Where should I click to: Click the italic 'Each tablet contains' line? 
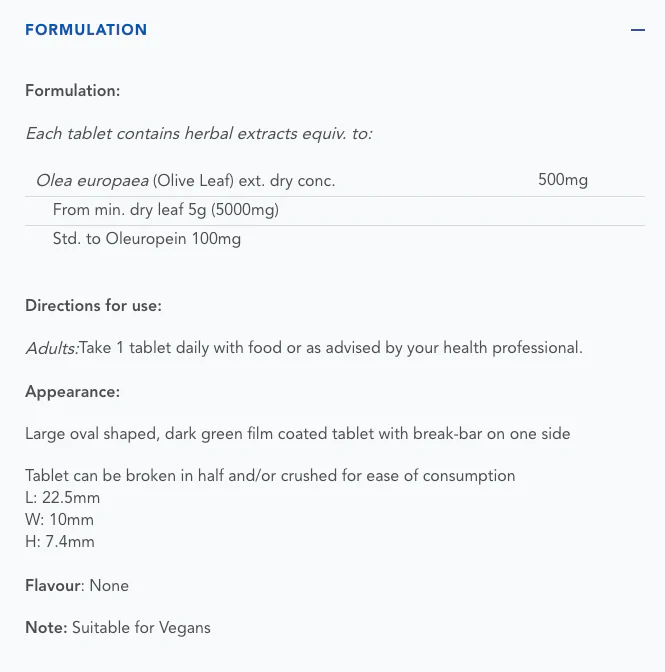point(199,134)
